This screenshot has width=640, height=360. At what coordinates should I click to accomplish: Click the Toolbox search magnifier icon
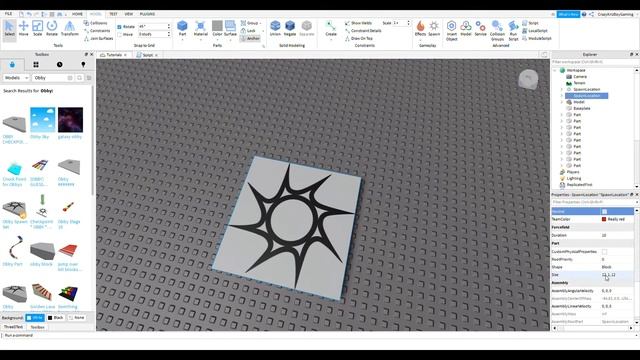point(80,78)
